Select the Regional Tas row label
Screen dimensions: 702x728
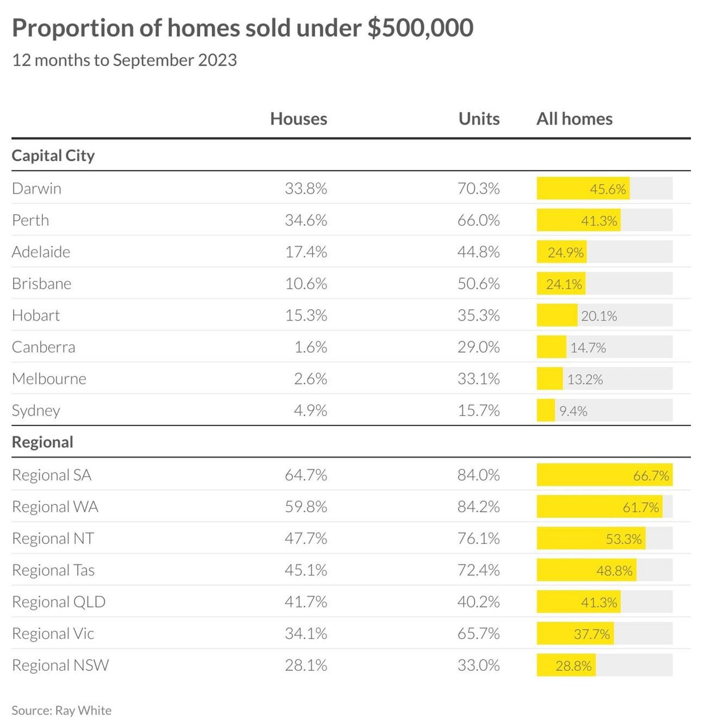pyautogui.click(x=53, y=570)
